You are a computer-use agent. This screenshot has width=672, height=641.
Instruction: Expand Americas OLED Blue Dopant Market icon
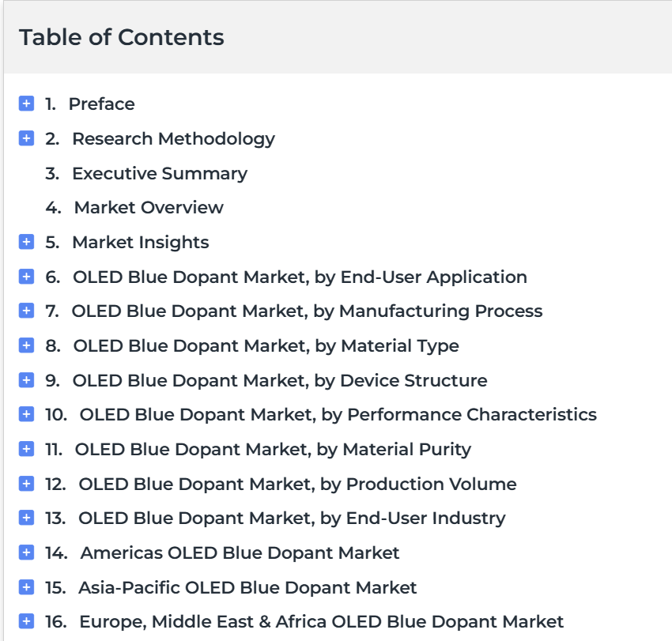click(x=26, y=552)
